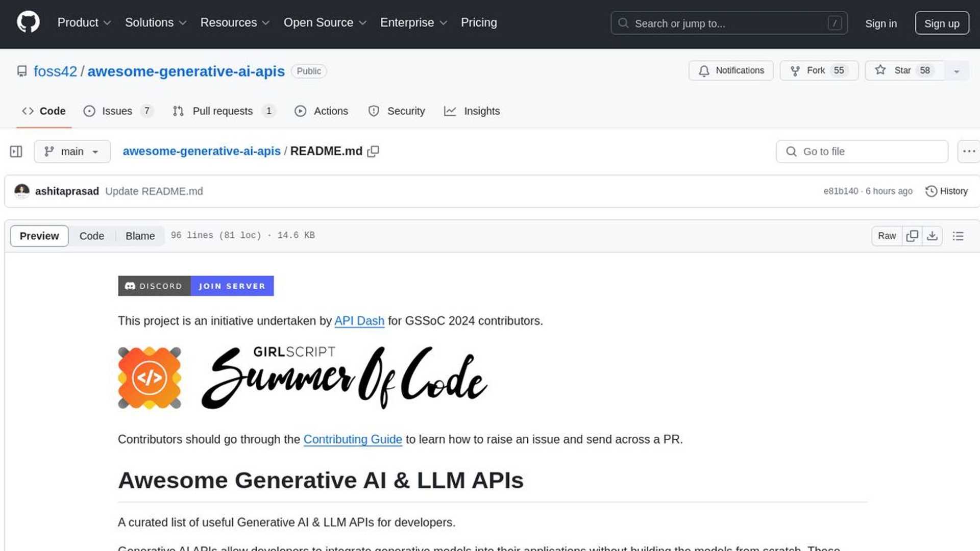Expand the Product menu
Viewport: 980px width, 551px height.
[84, 22]
